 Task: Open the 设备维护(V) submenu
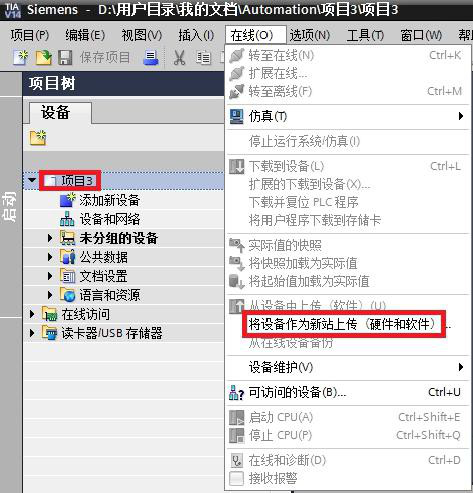[x=348, y=367]
